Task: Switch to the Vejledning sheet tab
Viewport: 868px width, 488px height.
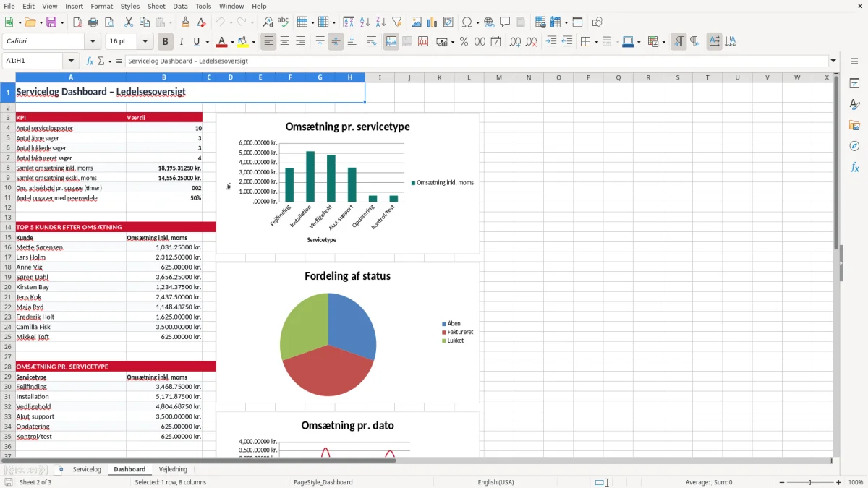Action: coord(173,470)
